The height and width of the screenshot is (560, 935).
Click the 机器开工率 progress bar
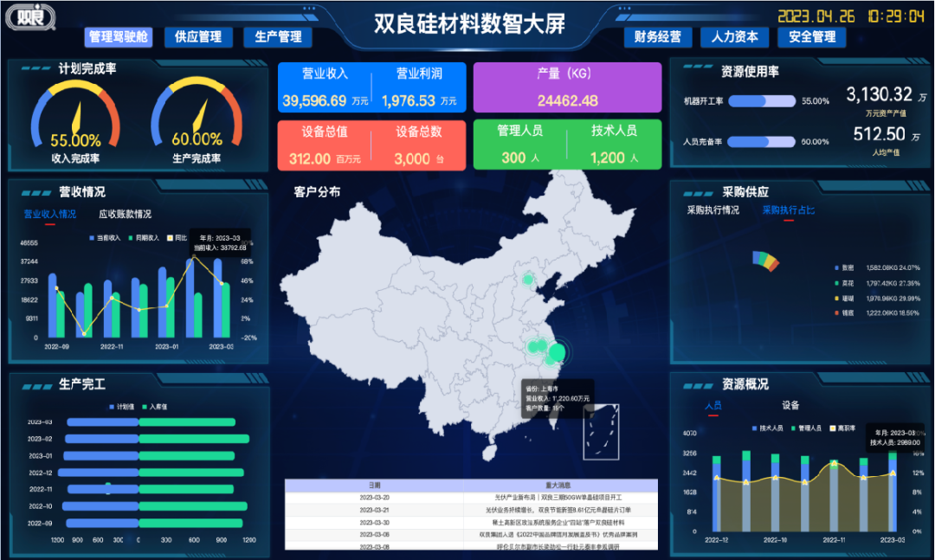762,101
